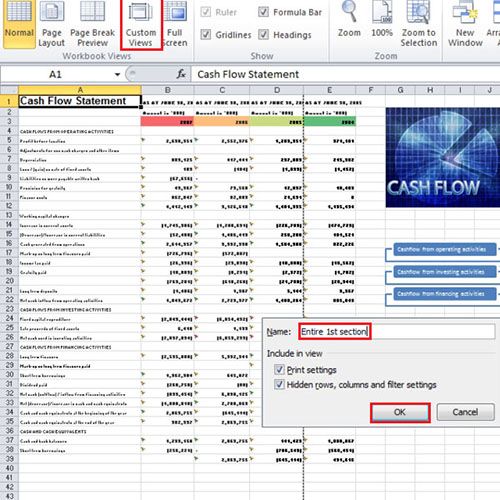Screen dimensions: 500x500
Task: Select the red 2007 header cell
Action: point(167,121)
